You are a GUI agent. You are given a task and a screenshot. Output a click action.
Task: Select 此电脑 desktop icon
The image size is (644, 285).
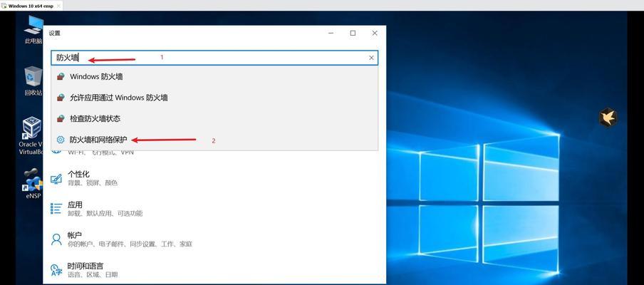click(x=33, y=29)
